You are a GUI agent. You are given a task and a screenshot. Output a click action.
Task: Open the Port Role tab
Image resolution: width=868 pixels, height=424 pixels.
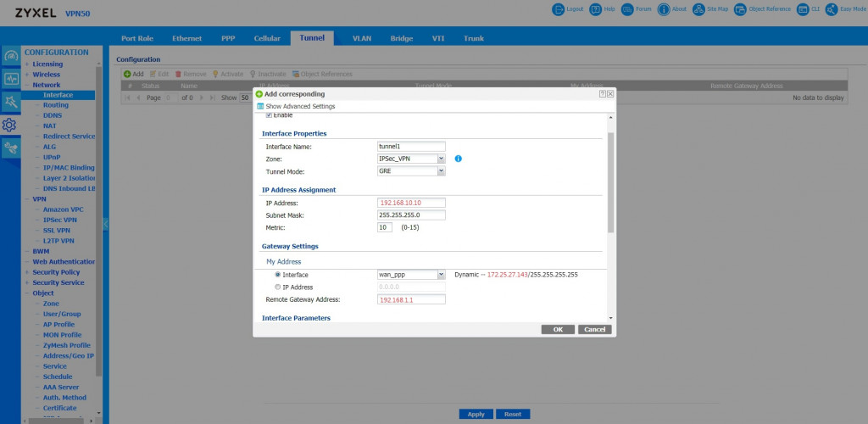click(x=137, y=38)
